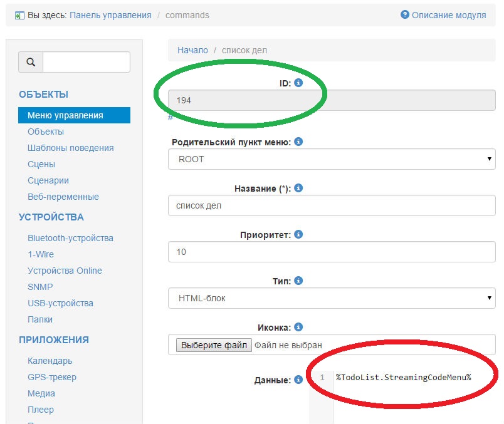Click 'Файл не выбран' text
The width and height of the screenshot is (504, 424).
[x=288, y=345]
